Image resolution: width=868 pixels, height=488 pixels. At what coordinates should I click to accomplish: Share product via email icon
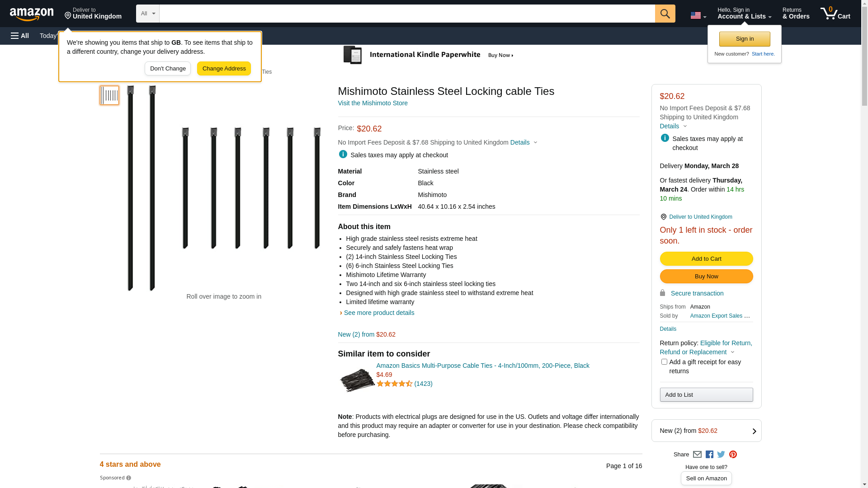click(x=697, y=455)
